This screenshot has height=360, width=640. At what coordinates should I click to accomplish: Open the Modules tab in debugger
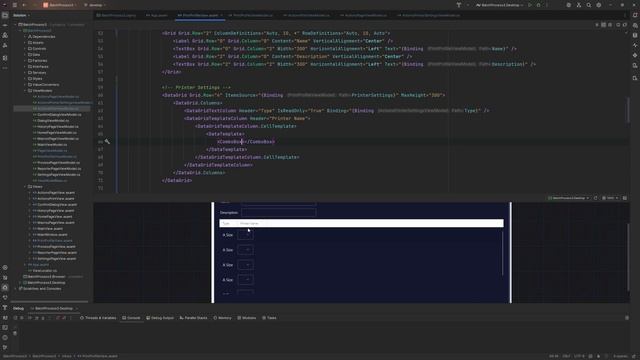click(x=247, y=318)
